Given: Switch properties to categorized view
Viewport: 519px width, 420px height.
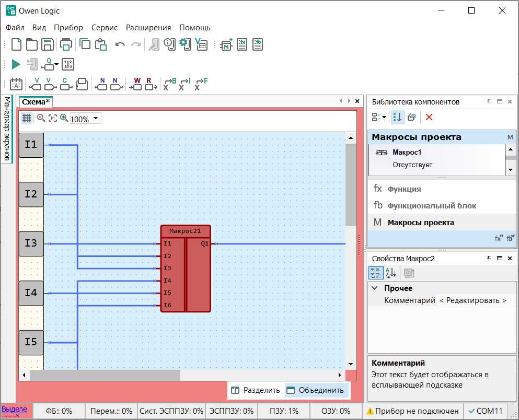Looking at the screenshot, I should [x=375, y=273].
